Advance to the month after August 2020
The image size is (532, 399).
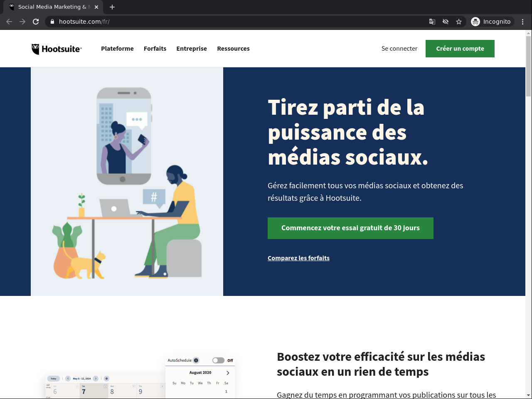(x=228, y=373)
